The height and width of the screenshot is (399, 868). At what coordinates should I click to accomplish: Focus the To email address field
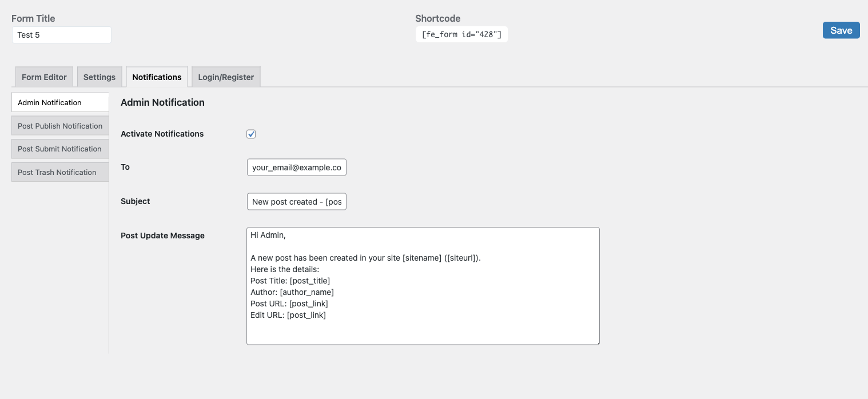(296, 167)
